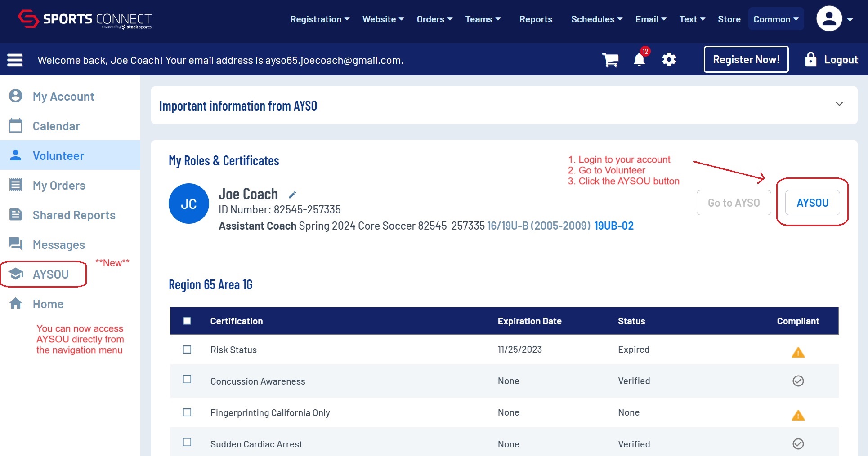Click the My Account person icon
868x456 pixels.
tap(16, 96)
